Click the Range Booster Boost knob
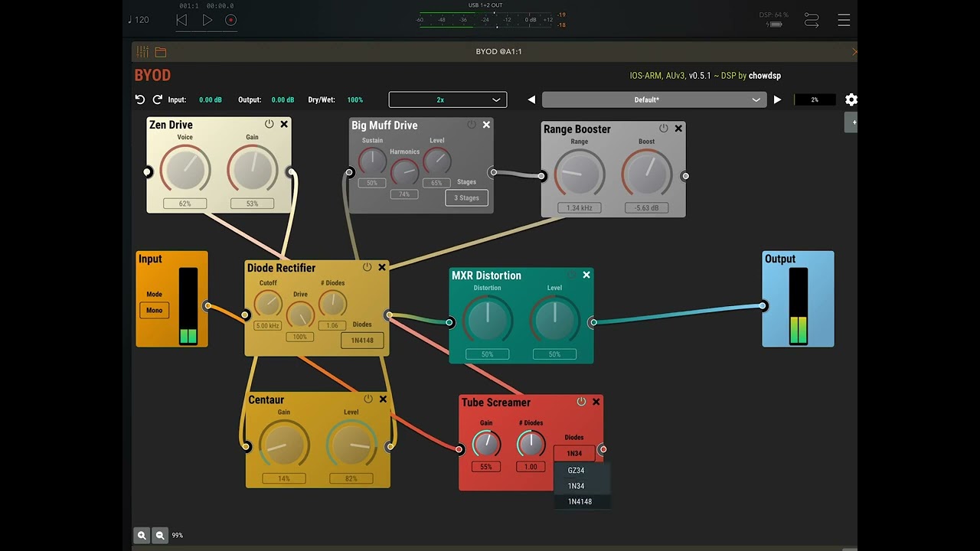The height and width of the screenshot is (551, 980). [x=647, y=173]
